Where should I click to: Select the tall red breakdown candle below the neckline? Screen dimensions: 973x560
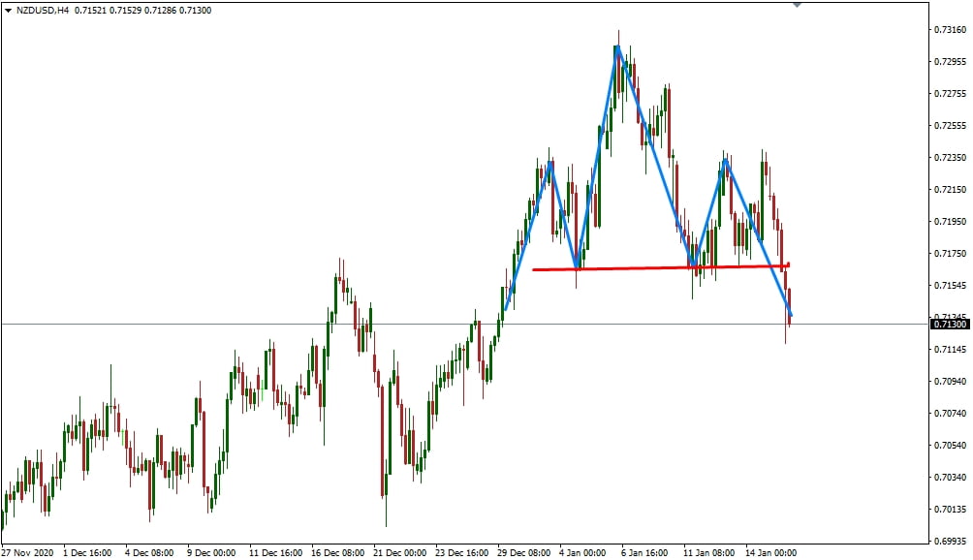pyautogui.click(x=787, y=310)
